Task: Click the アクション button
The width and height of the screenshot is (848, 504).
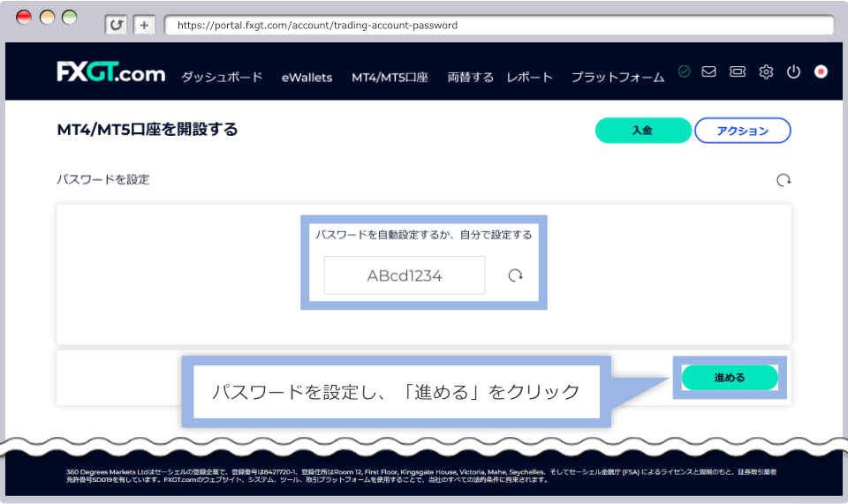Action: [x=743, y=130]
